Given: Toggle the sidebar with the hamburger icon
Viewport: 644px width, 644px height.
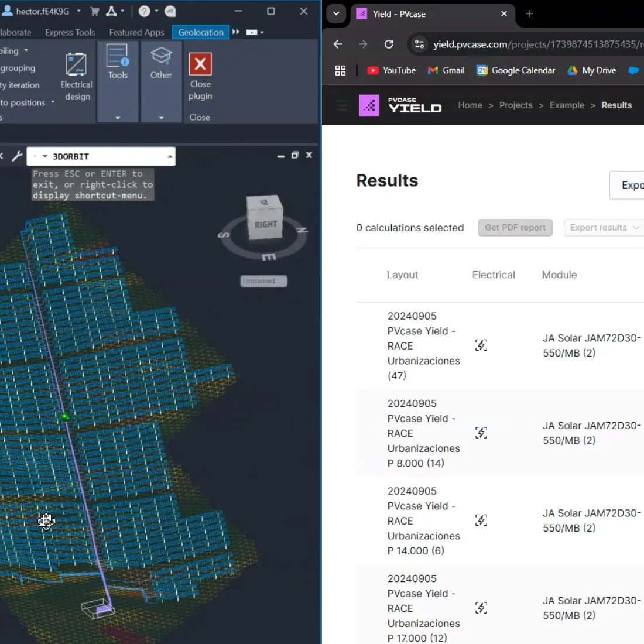Looking at the screenshot, I should pyautogui.click(x=342, y=105).
